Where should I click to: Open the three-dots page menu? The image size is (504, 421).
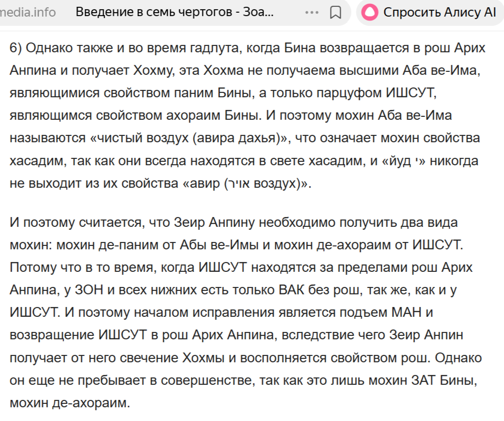click(x=312, y=13)
